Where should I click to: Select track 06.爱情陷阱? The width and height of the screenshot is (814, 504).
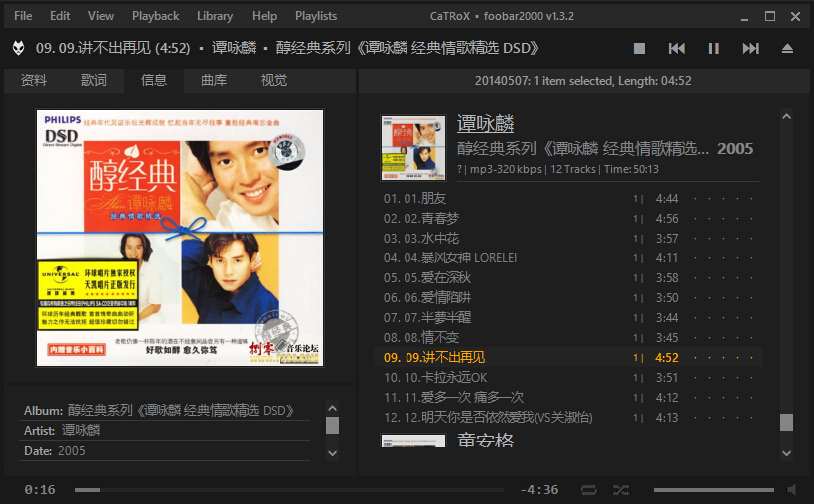pyautogui.click(x=568, y=298)
